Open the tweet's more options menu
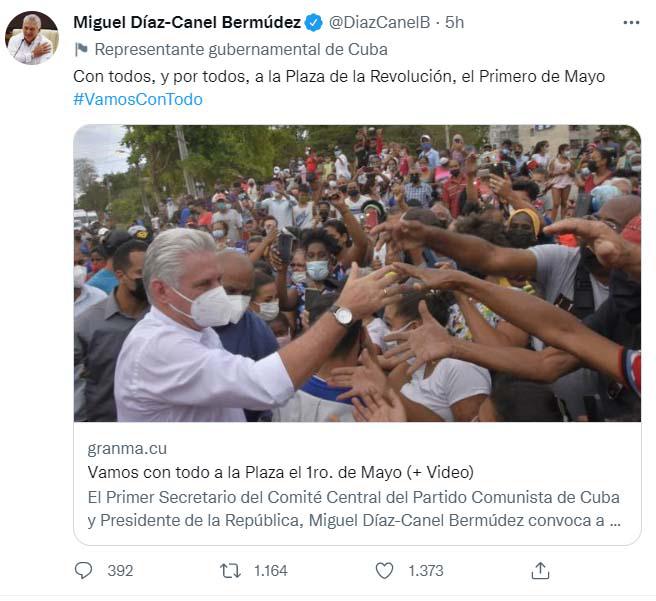This screenshot has height=601, width=656. 631,23
